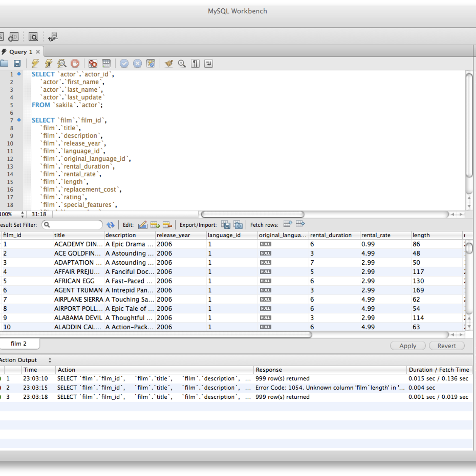Screen dimensions: 476x476
Task: Click the Revert button
Action: (x=447, y=346)
